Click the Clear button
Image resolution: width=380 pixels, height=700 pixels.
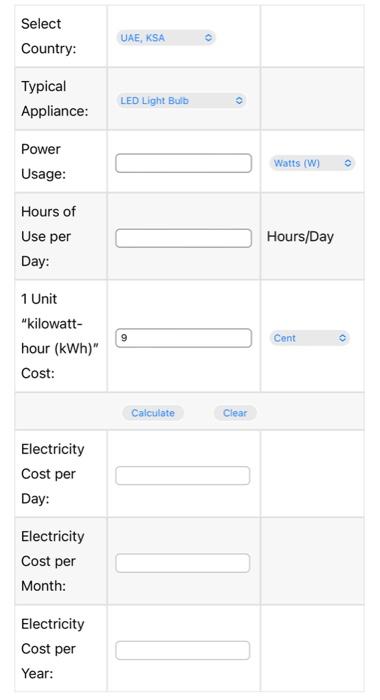pyautogui.click(x=235, y=413)
